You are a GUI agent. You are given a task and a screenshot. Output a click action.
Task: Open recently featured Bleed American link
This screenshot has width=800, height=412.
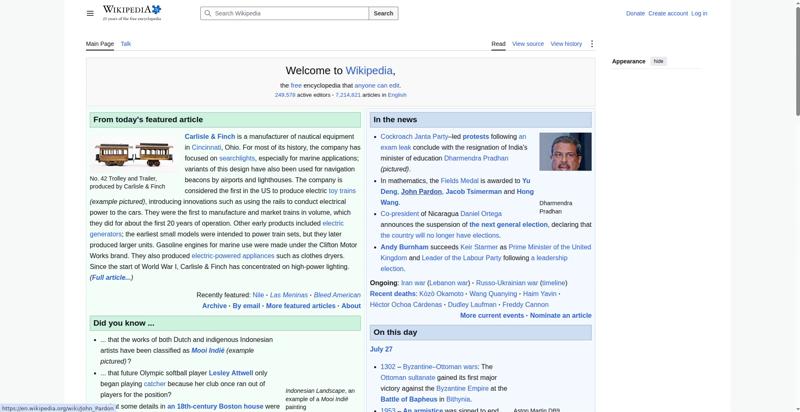point(337,295)
